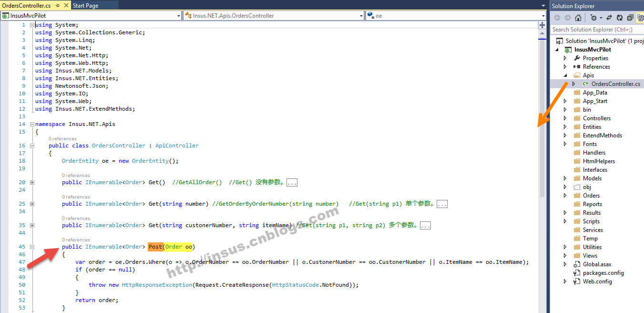The height and width of the screenshot is (313, 644).
Task: Select packages.config file
Action: (603, 273)
